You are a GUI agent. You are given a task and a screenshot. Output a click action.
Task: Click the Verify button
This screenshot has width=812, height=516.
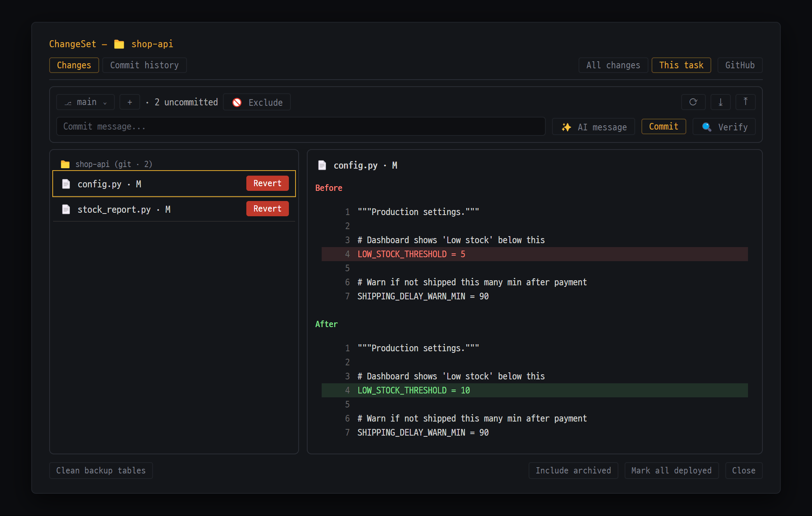[724, 127]
